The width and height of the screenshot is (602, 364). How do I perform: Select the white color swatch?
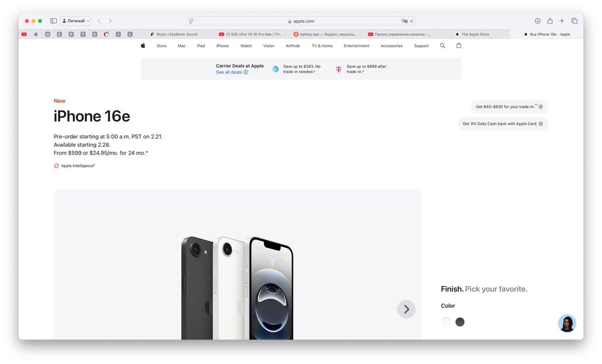(x=446, y=322)
